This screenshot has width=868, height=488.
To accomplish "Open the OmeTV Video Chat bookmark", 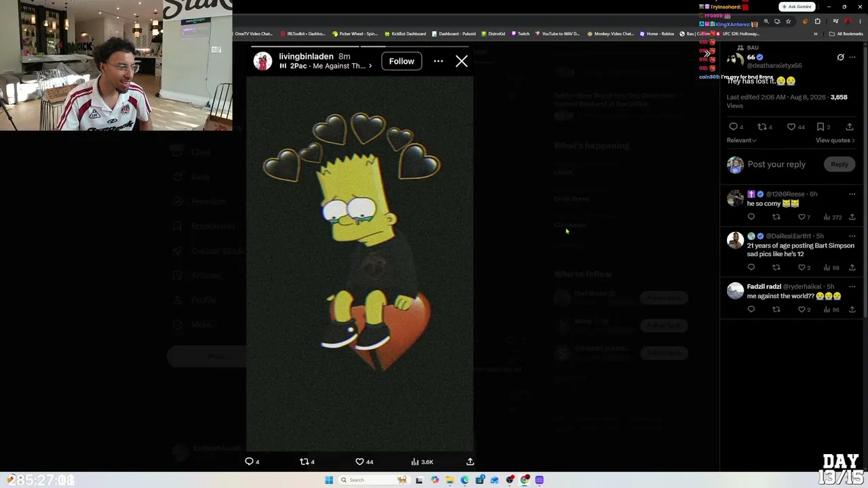I will coord(254,34).
